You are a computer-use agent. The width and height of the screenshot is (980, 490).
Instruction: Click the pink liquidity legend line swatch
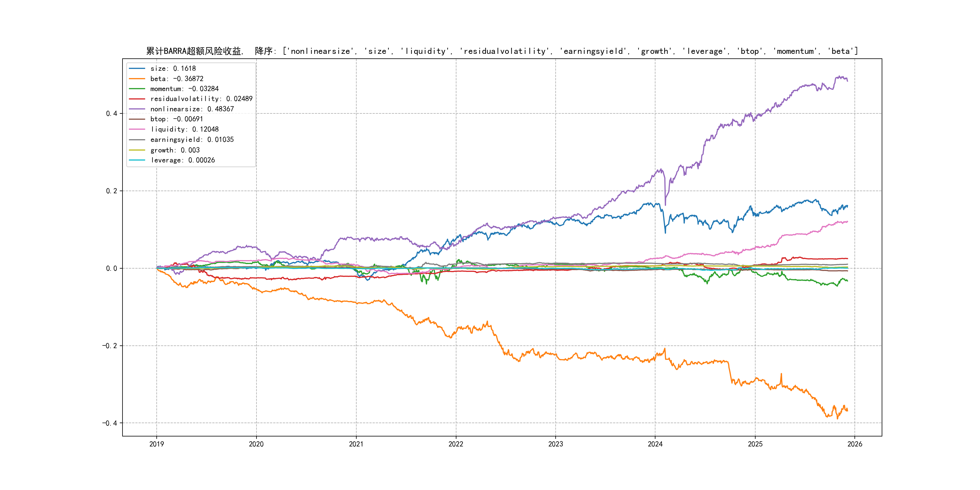point(137,129)
